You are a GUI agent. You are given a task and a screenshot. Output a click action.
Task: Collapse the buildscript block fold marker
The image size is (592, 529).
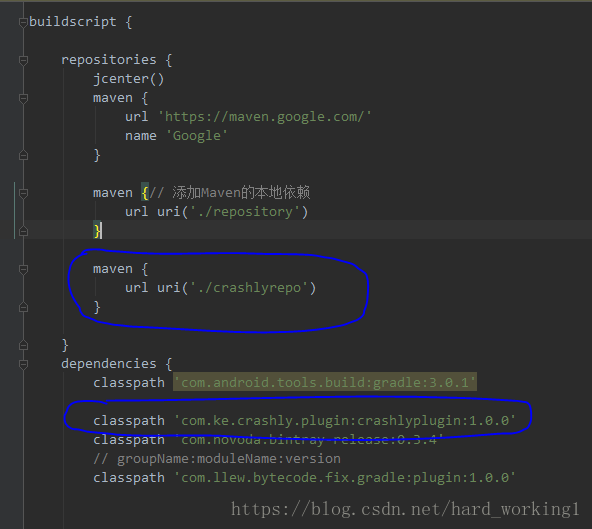tap(23, 22)
